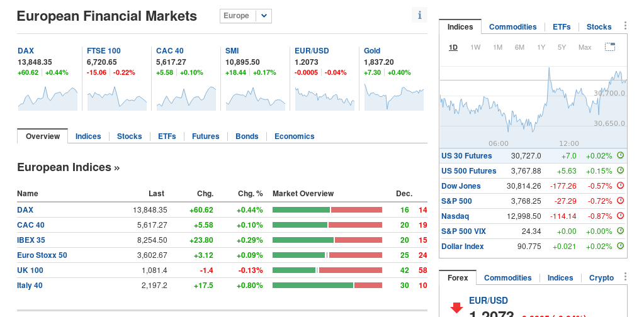The height and width of the screenshot is (317, 644).
Task: Select the Forex tab in lower sidebar
Action: 458,277
